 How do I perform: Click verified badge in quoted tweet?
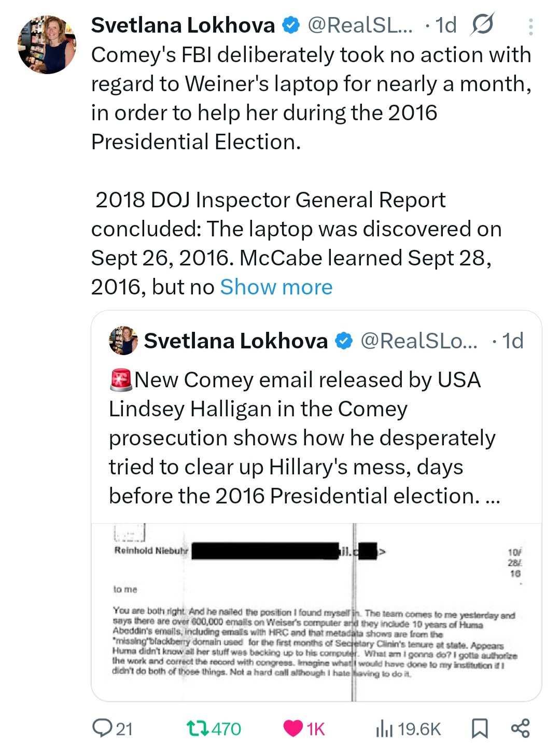(344, 341)
